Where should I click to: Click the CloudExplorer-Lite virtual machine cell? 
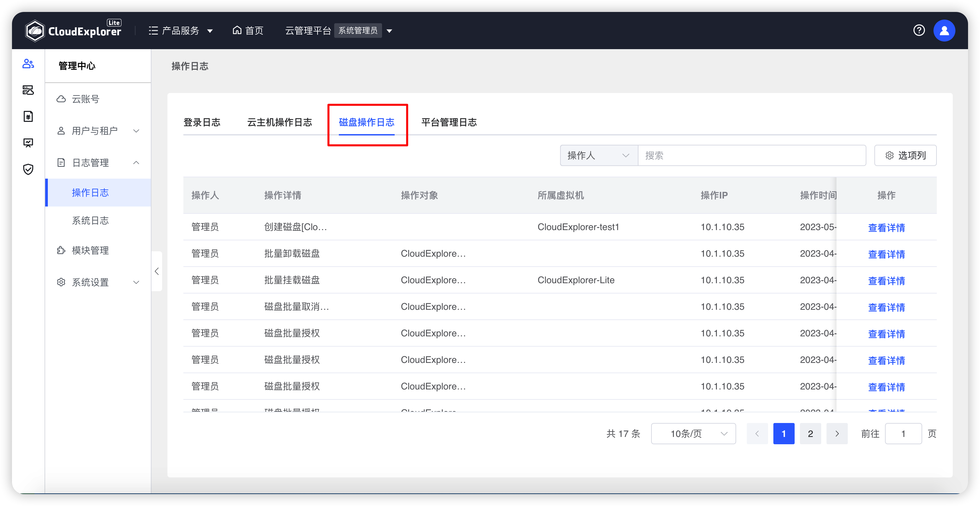click(x=576, y=280)
